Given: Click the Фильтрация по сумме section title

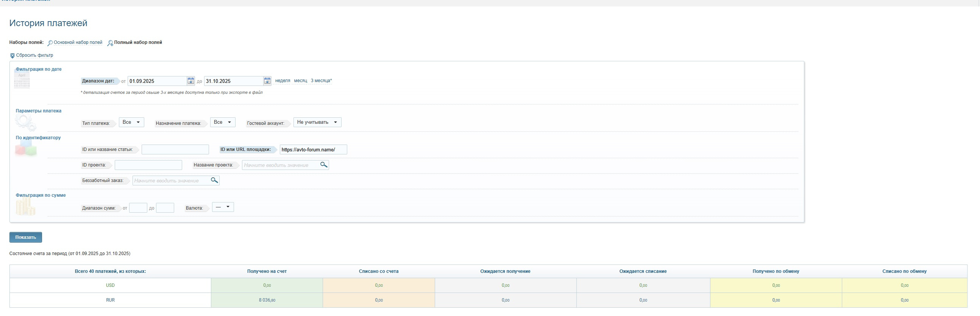Looking at the screenshot, I should (41, 195).
